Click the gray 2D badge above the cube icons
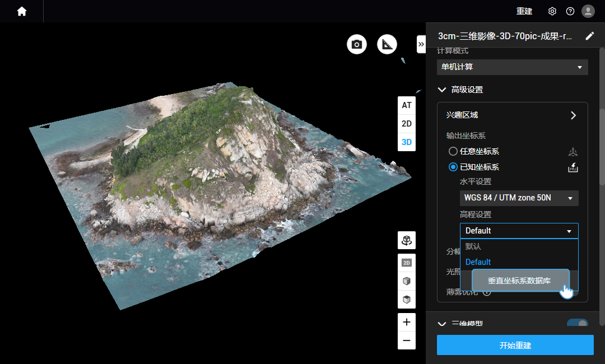Viewport: 605px width, 364px height. [x=407, y=263]
